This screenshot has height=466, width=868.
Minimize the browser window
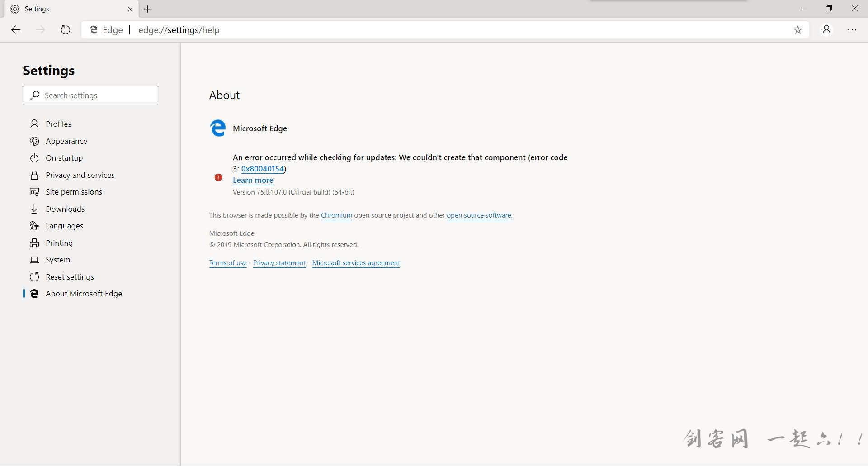[803, 9]
